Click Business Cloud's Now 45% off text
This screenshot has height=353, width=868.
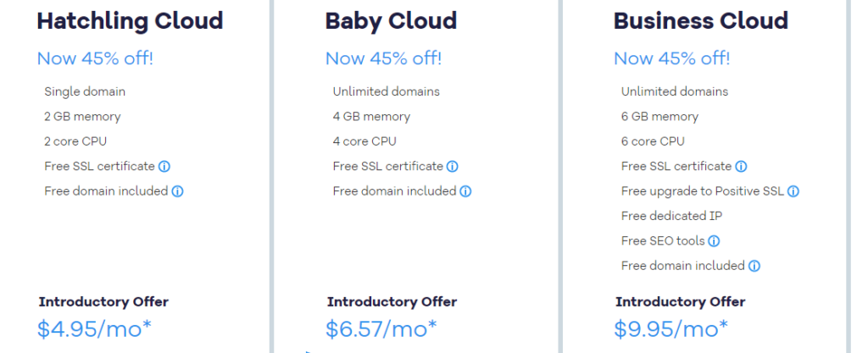pyautogui.click(x=672, y=58)
